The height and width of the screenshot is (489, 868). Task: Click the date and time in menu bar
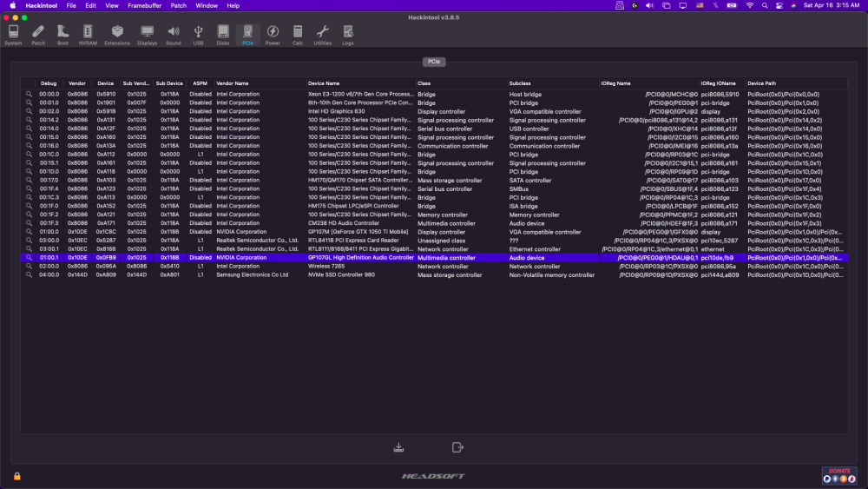(x=831, y=5)
